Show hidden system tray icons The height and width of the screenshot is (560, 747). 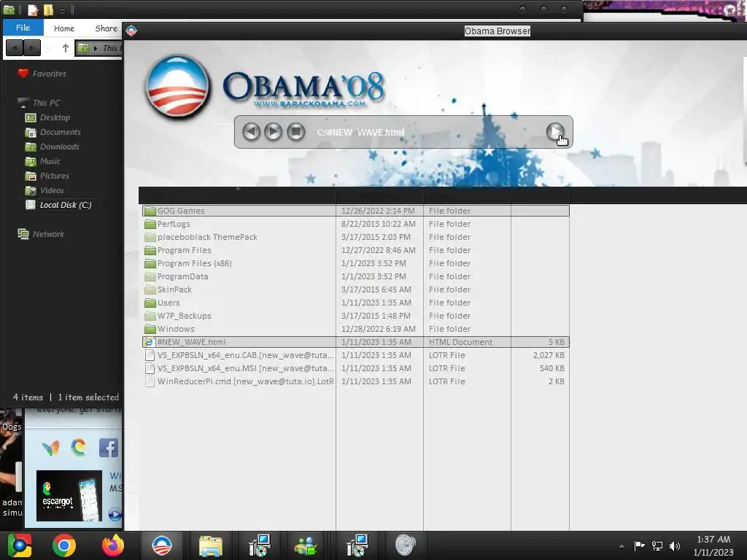[622, 546]
